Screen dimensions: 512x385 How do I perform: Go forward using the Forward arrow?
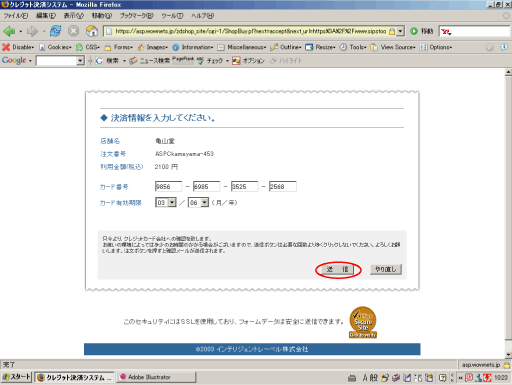pyautogui.click(x=32, y=31)
